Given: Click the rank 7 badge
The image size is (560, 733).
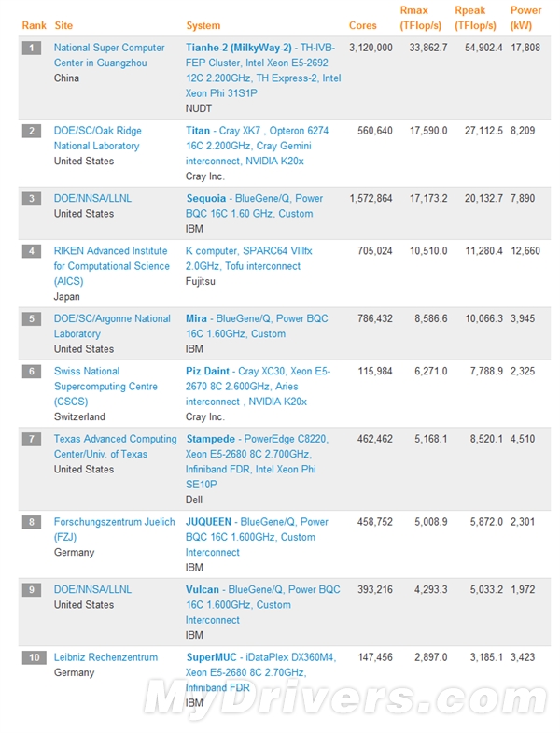Looking at the screenshot, I should 32,439.
